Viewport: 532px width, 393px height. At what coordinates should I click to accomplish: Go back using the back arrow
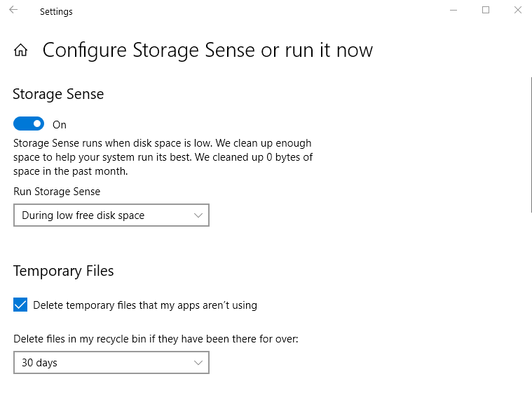coord(13,11)
